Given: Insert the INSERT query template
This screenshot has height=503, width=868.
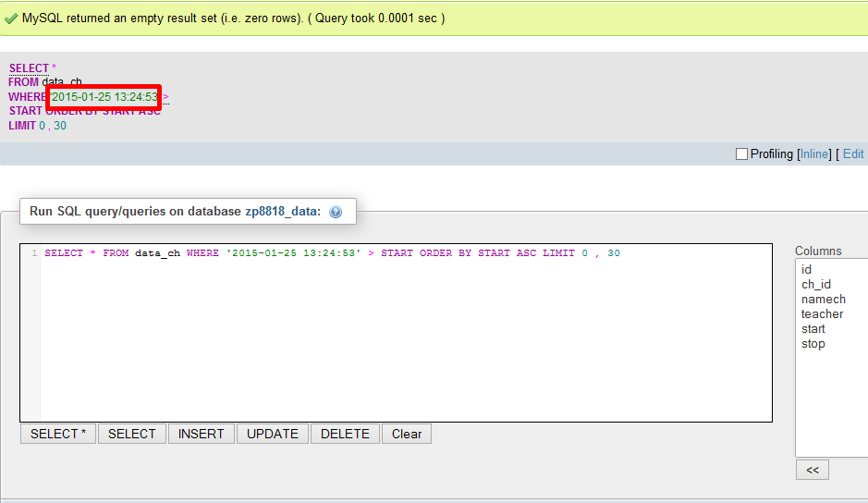Looking at the screenshot, I should (x=201, y=434).
